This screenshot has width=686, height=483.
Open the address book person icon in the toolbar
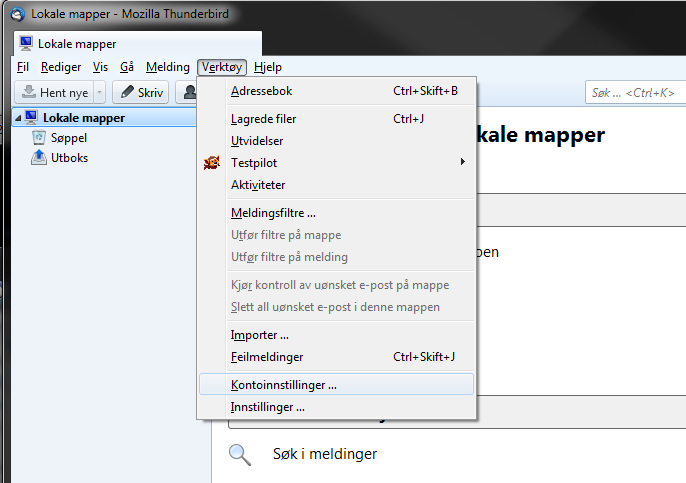(x=190, y=92)
